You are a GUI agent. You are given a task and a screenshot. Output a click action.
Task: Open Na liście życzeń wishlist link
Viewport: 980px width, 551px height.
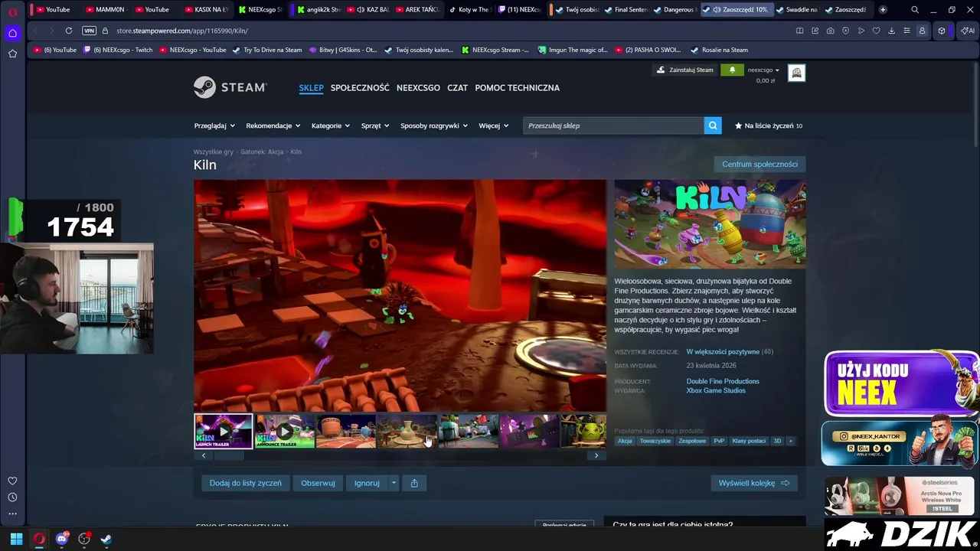[768, 126]
